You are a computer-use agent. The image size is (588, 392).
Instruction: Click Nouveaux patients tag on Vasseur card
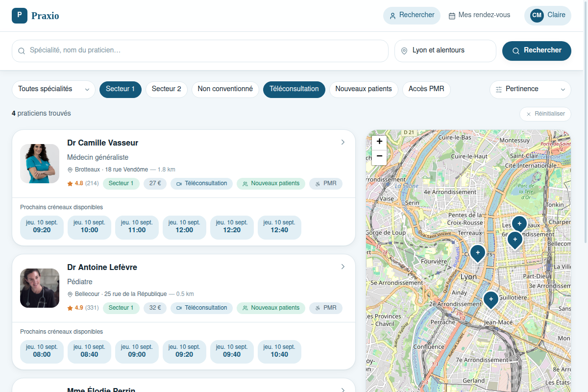(x=271, y=184)
